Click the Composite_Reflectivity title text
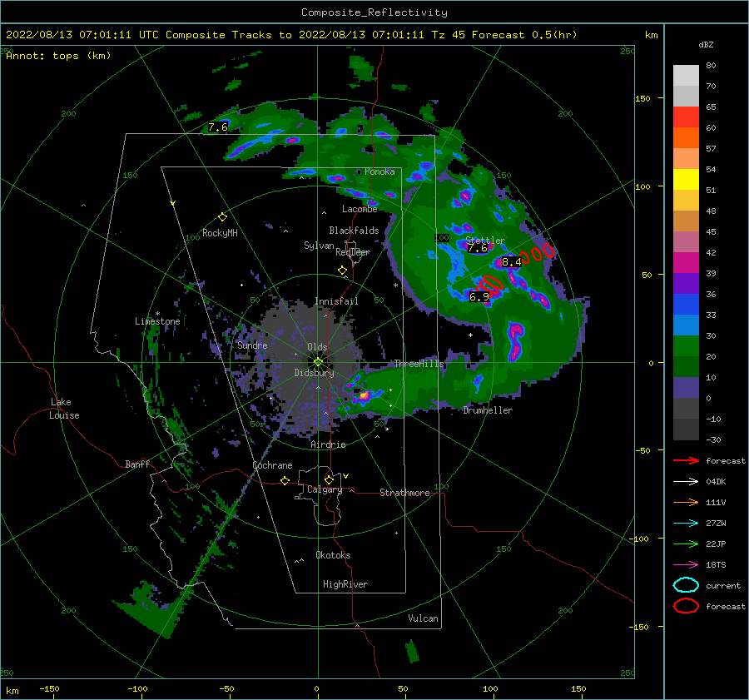This screenshot has width=749, height=700. (374, 12)
